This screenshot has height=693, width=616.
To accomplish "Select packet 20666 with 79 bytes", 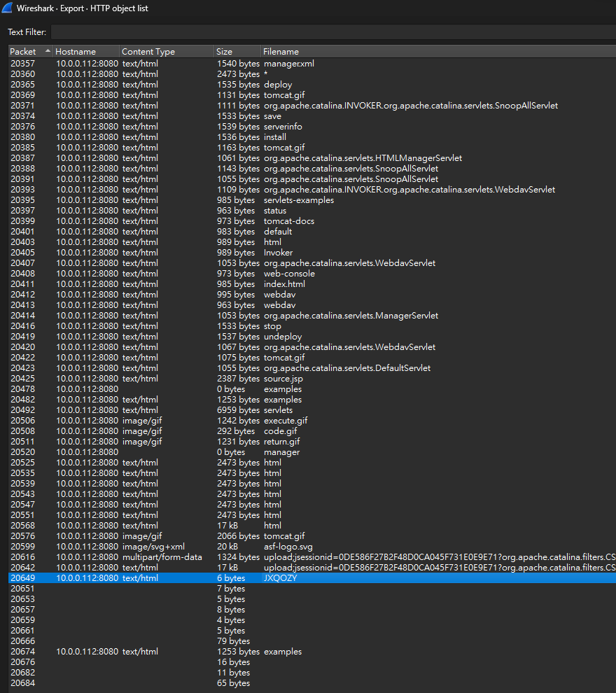I will pos(312,641).
